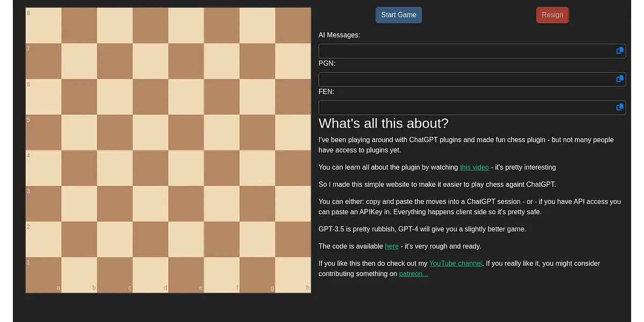Open the patreon link
644x322 pixels.
413,274
